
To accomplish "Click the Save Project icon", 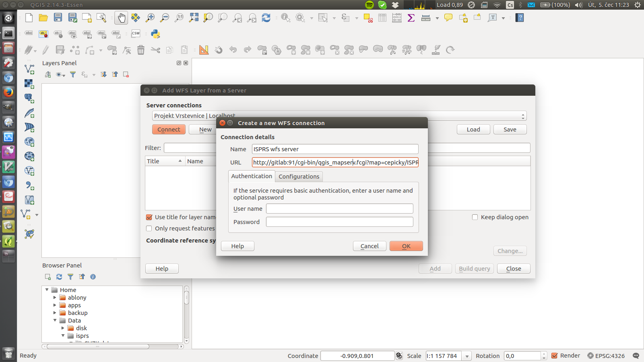I will point(58,17).
